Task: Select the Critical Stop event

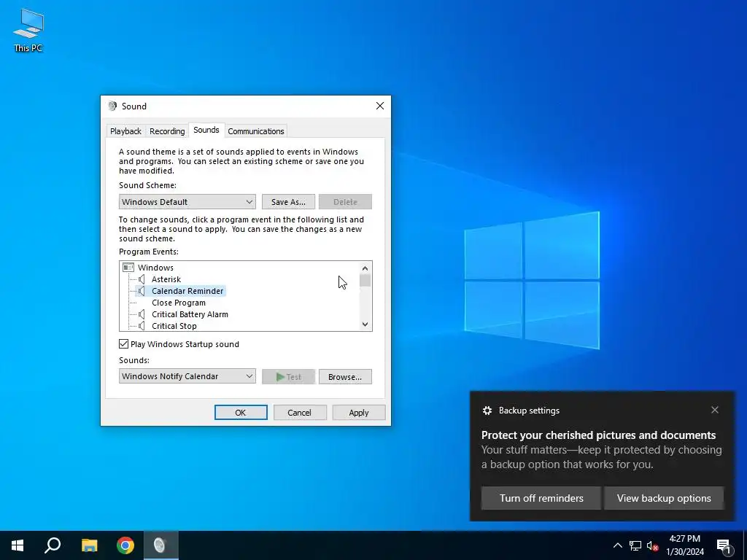Action: (174, 326)
